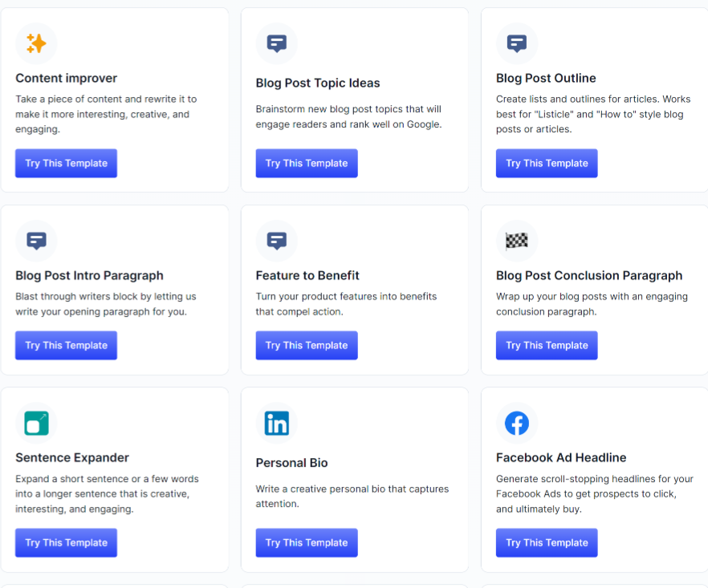Try the Sentence Expander template

pyautogui.click(x=66, y=543)
